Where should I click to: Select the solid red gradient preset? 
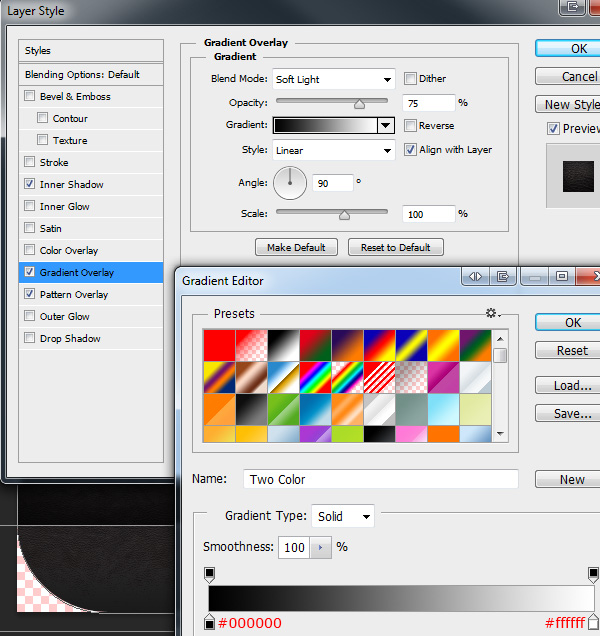click(x=219, y=345)
